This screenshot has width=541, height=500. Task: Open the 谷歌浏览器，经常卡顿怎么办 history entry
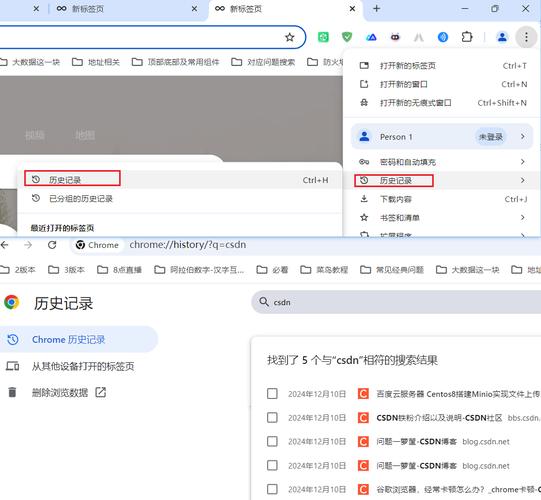tap(458, 489)
